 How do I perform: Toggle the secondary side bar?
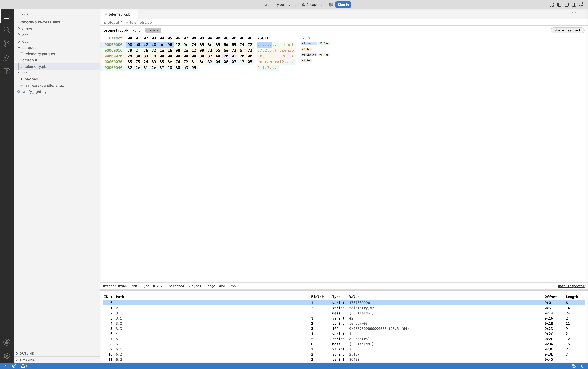click(x=574, y=5)
